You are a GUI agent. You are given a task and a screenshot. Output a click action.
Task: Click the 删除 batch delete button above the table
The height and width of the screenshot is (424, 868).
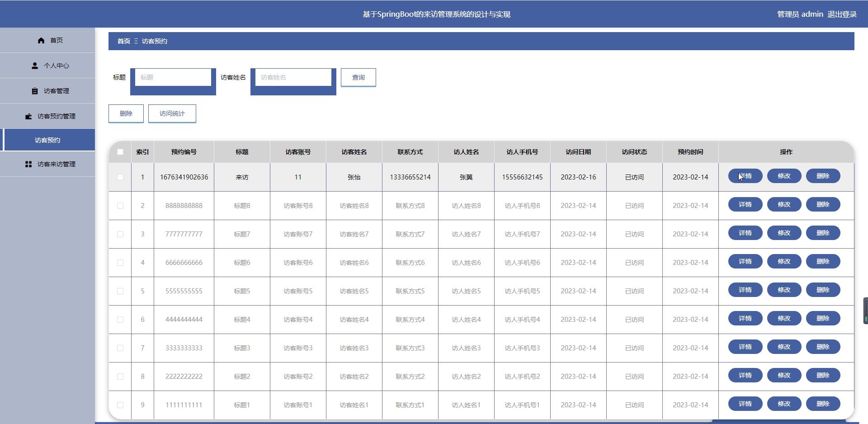click(x=126, y=113)
